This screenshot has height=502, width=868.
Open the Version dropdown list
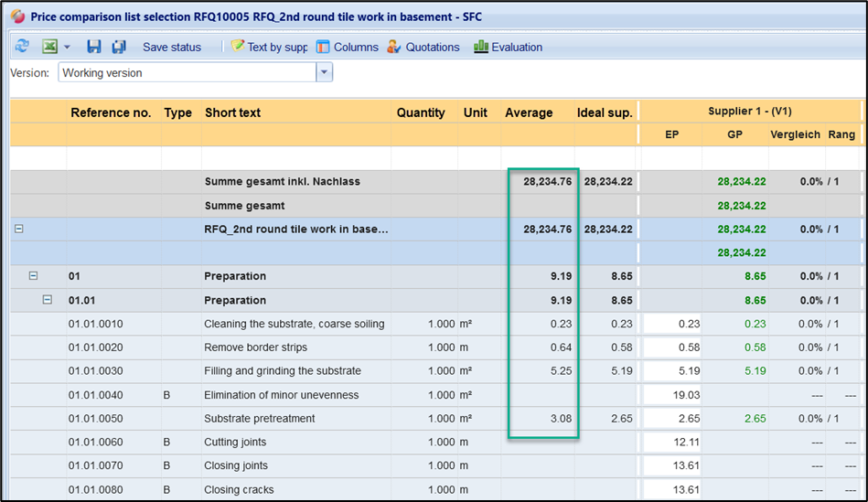coord(324,72)
